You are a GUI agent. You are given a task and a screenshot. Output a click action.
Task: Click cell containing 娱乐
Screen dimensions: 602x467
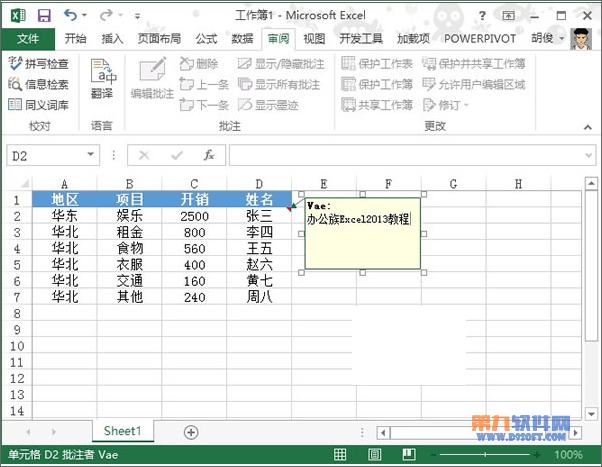(129, 215)
